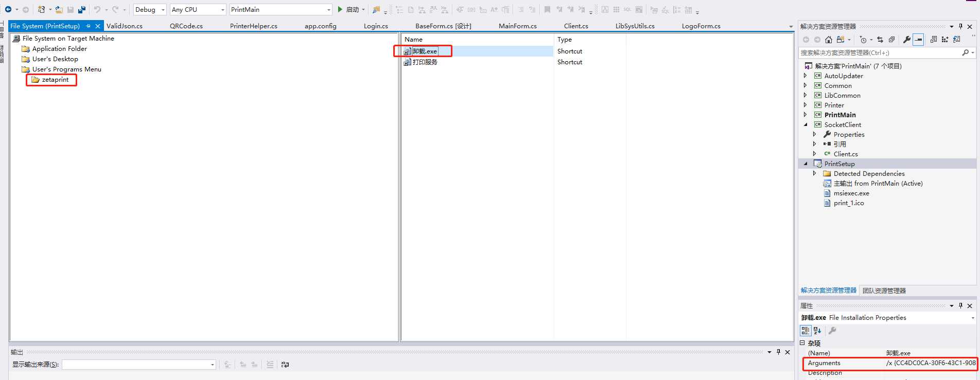Open the Start button's dropdown arrow
The image size is (980, 380).
(x=363, y=9)
